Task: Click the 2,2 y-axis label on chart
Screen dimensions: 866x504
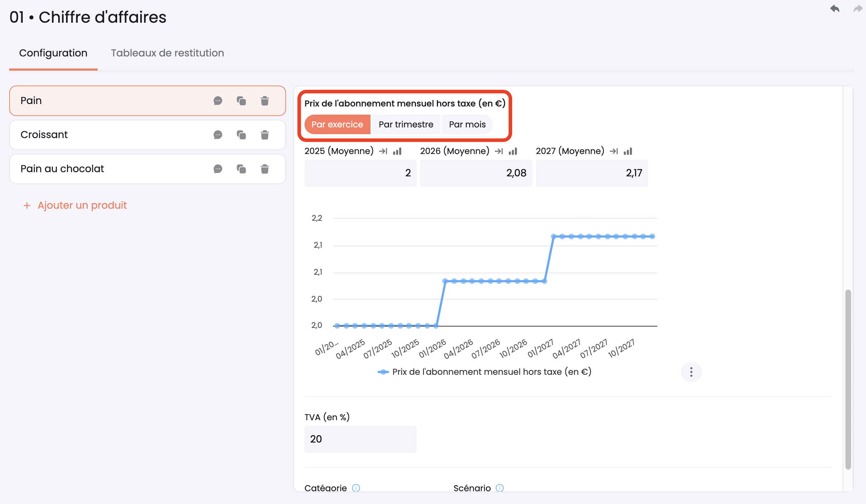Action: 317,218
